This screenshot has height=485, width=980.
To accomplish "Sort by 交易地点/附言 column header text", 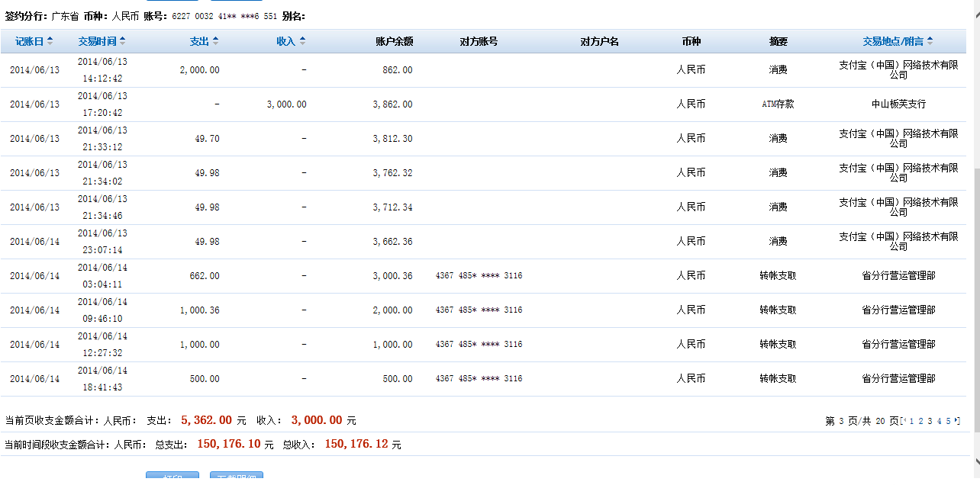I will tap(893, 41).
